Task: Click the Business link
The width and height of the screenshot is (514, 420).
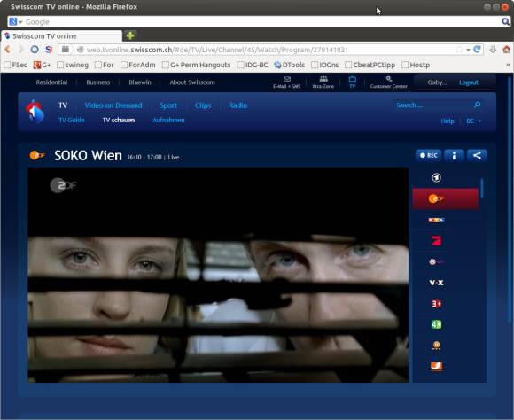Action: point(98,82)
